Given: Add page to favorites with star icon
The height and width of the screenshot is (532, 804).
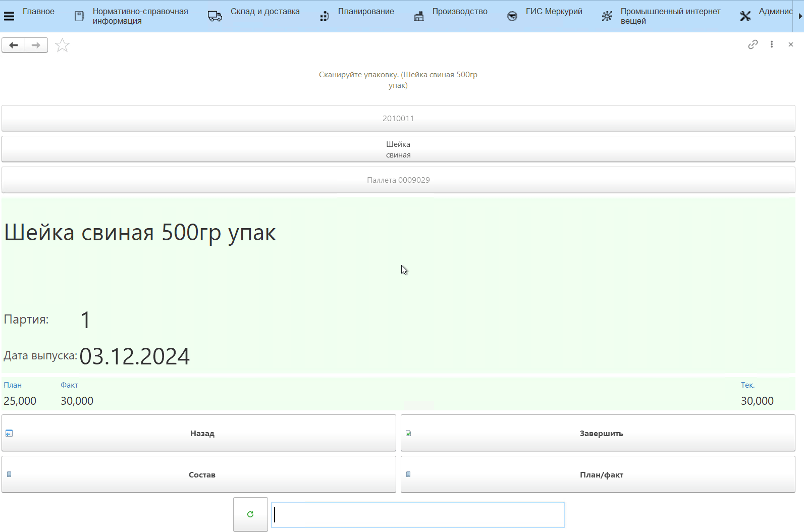Looking at the screenshot, I should (62, 45).
